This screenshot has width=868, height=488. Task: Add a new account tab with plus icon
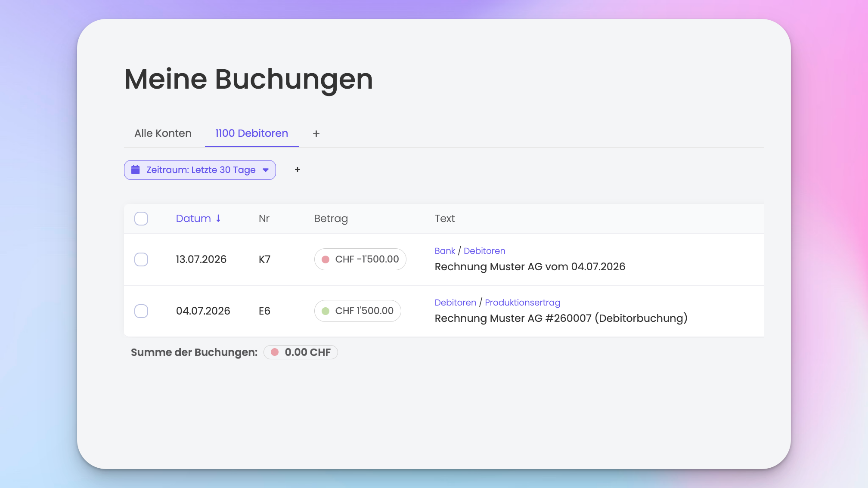(316, 134)
